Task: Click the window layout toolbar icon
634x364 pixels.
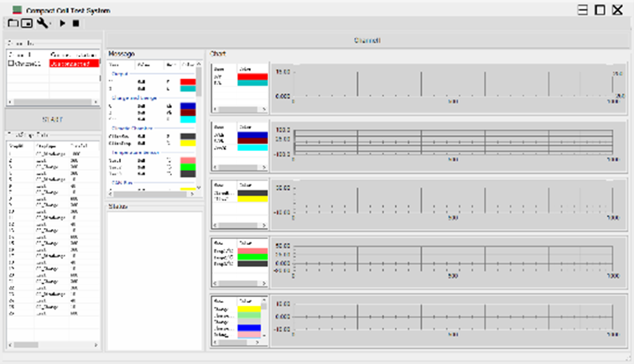Action: tap(26, 23)
